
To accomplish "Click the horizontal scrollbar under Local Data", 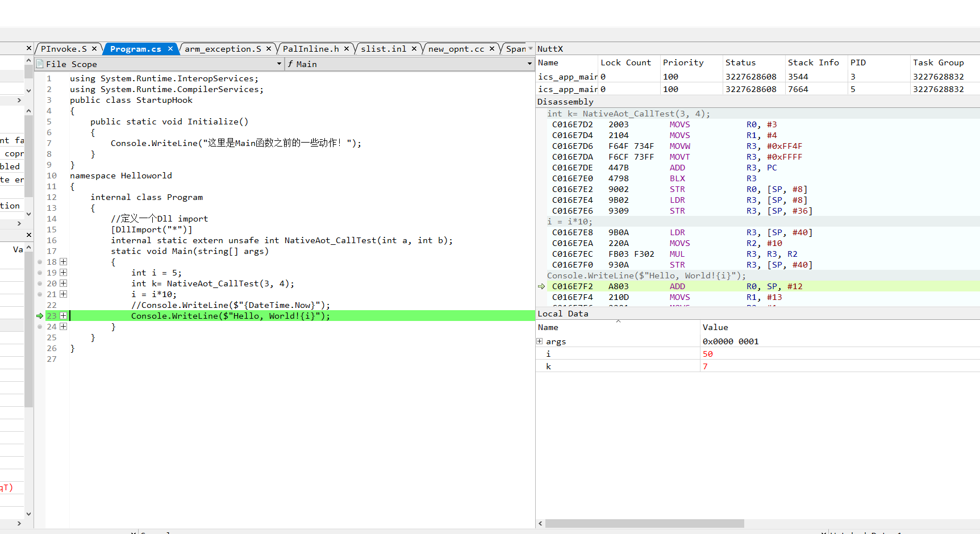I will (x=644, y=523).
